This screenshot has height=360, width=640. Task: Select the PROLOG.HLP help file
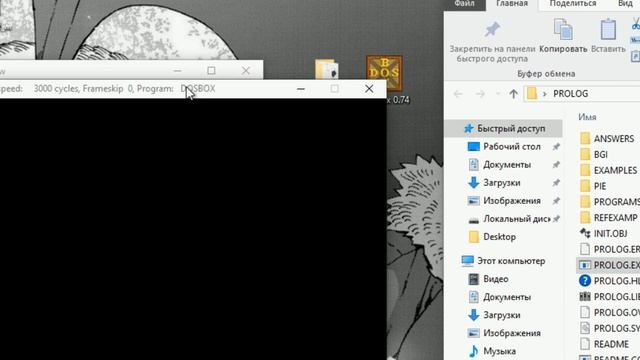[x=608, y=281]
